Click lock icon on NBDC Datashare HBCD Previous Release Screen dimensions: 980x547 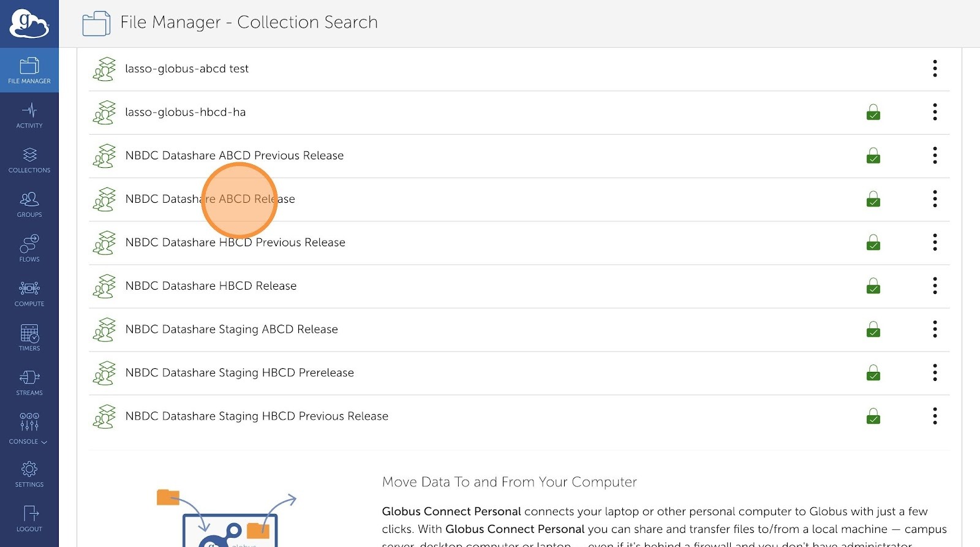[x=873, y=243]
